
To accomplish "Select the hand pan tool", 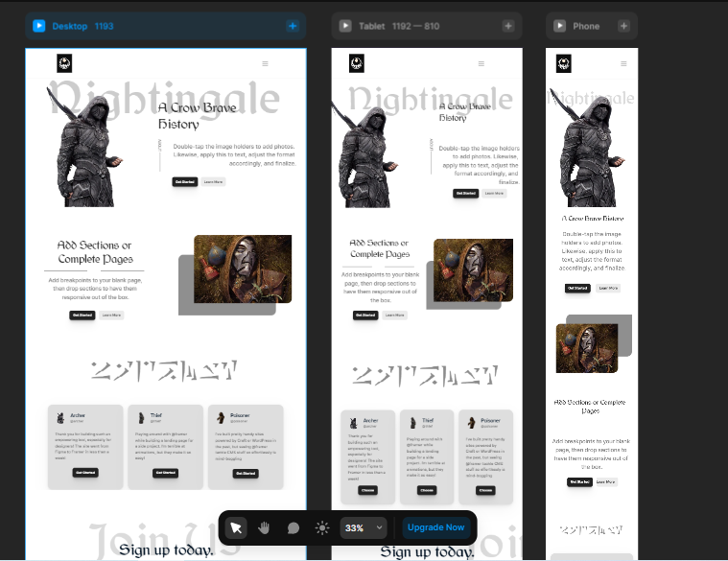I will pyautogui.click(x=264, y=527).
